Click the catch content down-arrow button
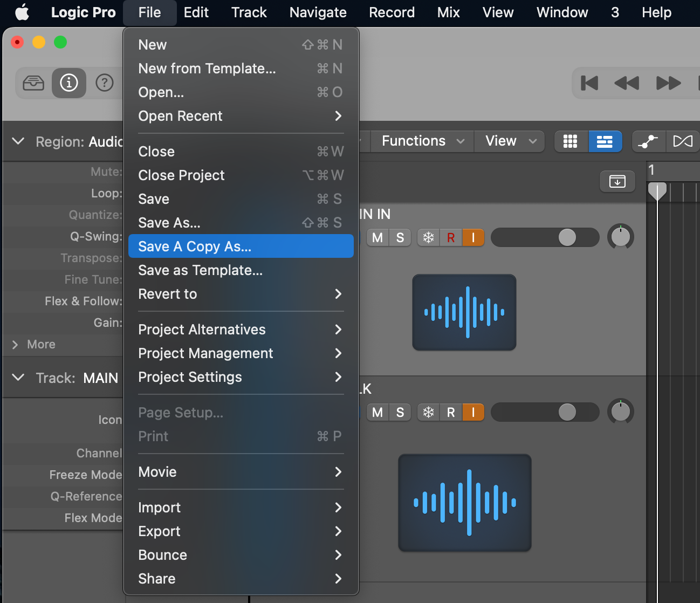This screenshot has width=700, height=603. [x=617, y=181]
